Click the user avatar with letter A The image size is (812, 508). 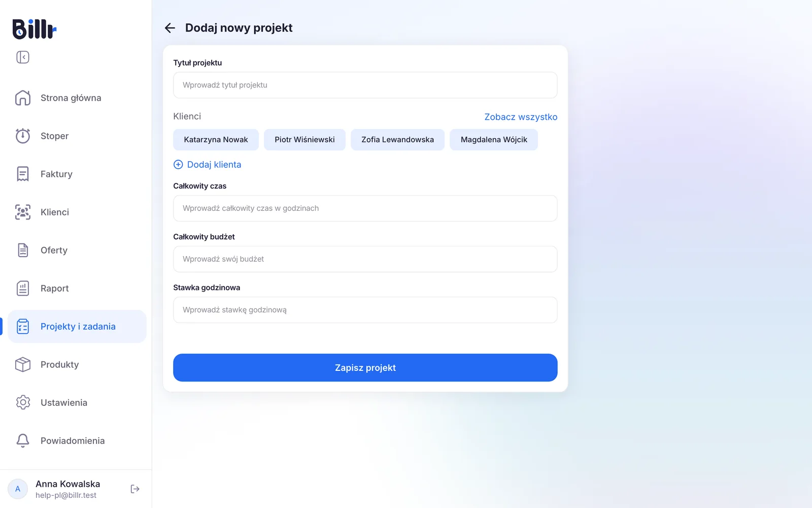(x=18, y=489)
